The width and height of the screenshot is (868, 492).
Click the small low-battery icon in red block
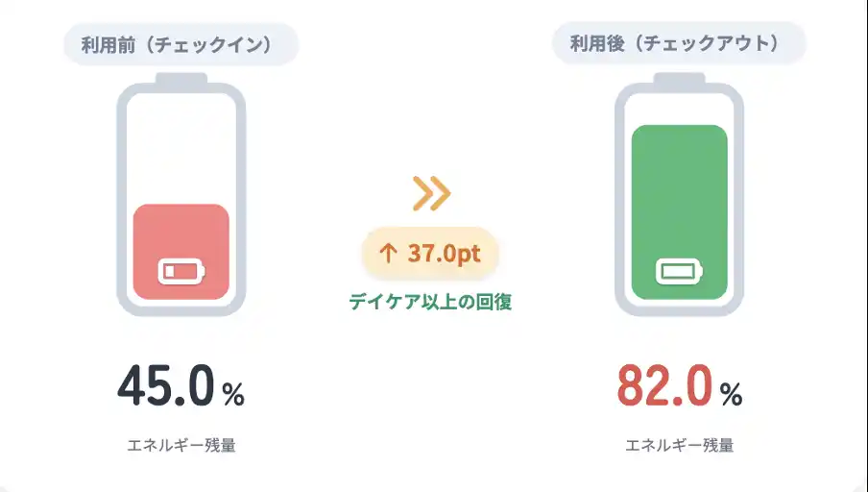point(181,271)
